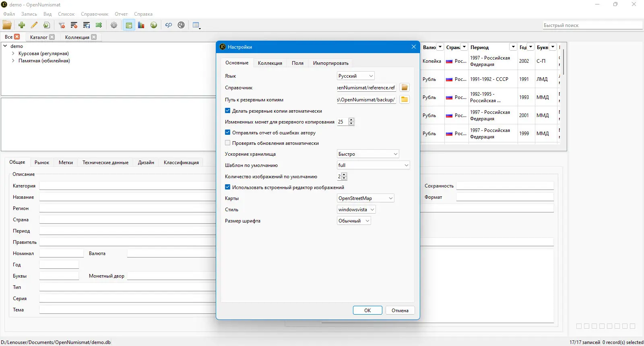Open statistics with the bar chart icon
Viewport: 644px width, 346px height.
pyautogui.click(x=141, y=25)
